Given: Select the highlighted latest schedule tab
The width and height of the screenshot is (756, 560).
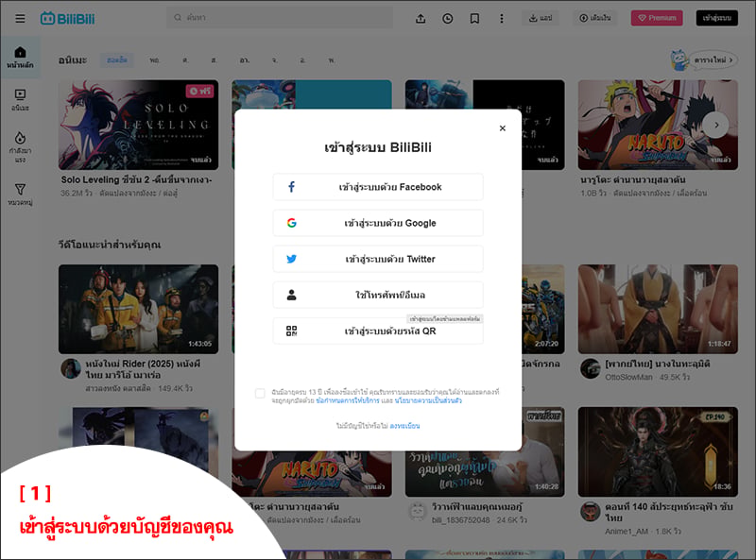Looking at the screenshot, I should (x=116, y=60).
